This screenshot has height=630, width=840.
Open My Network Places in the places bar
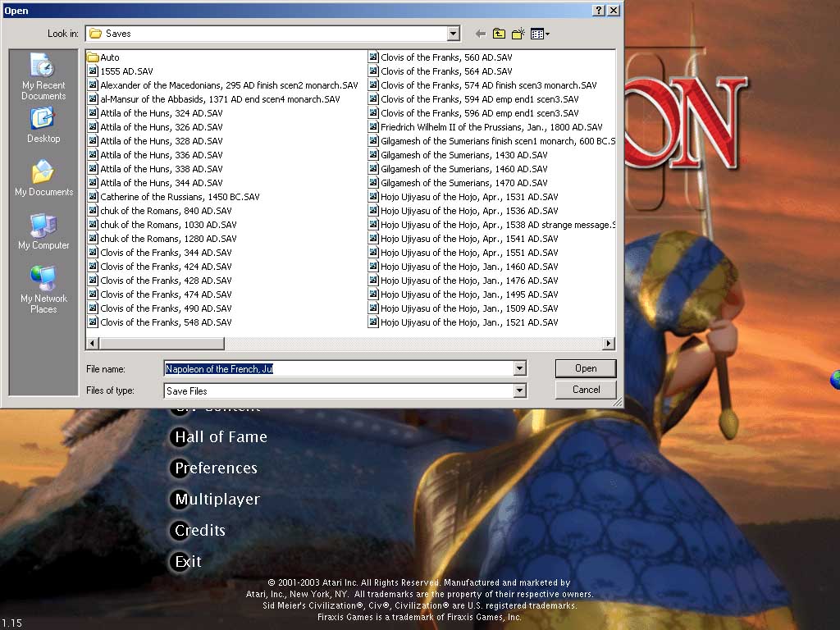(43, 290)
